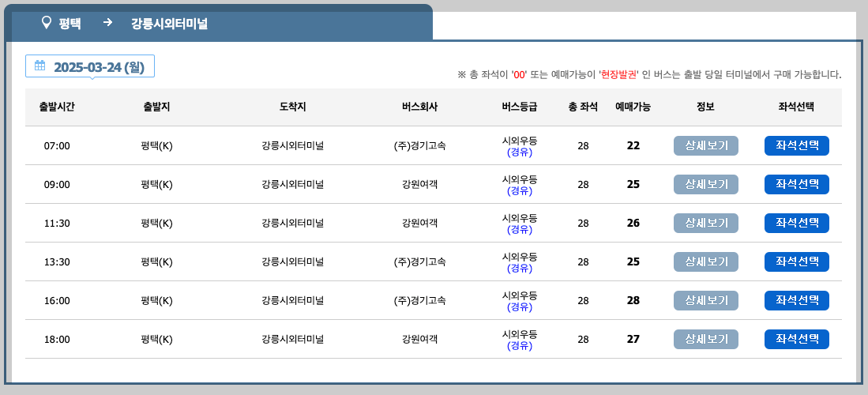Choose 좌석선택 on the 11:30 row

click(x=797, y=224)
